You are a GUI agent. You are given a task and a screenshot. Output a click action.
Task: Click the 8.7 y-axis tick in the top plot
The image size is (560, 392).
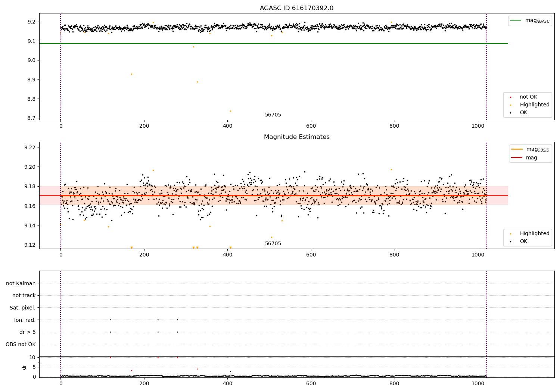coord(32,118)
